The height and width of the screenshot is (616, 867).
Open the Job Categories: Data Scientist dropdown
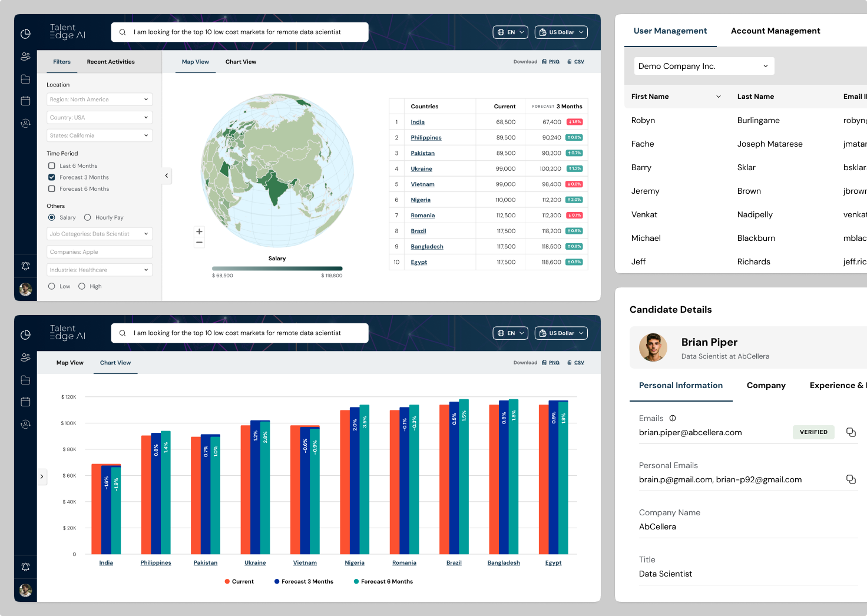pyautogui.click(x=99, y=234)
